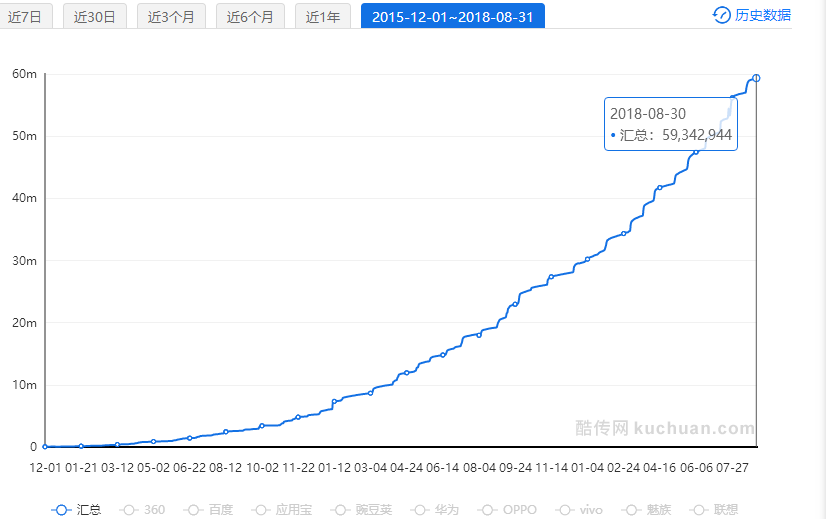Show the OPPO series line
The image size is (826, 519).
(507, 509)
